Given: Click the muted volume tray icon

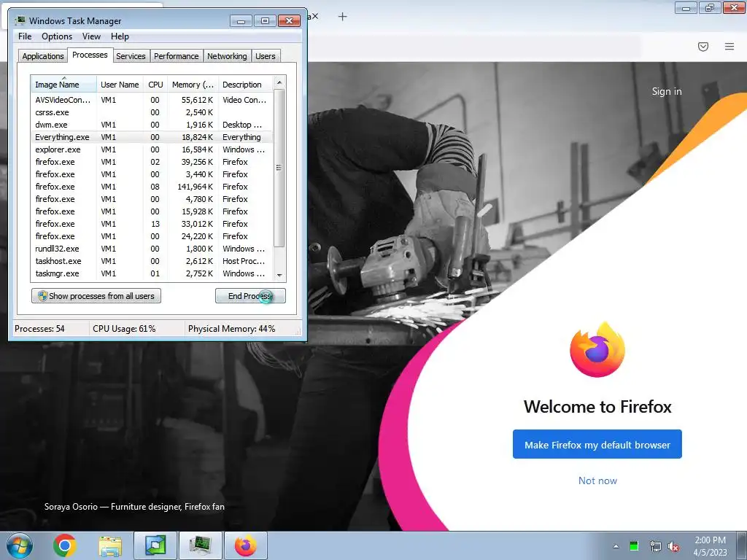Looking at the screenshot, I should pyautogui.click(x=673, y=547).
